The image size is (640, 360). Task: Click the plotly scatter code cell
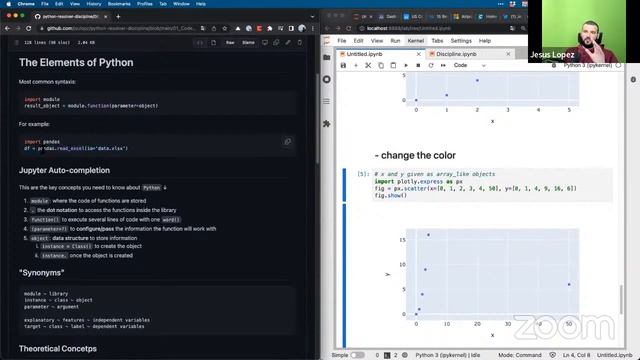click(492, 185)
